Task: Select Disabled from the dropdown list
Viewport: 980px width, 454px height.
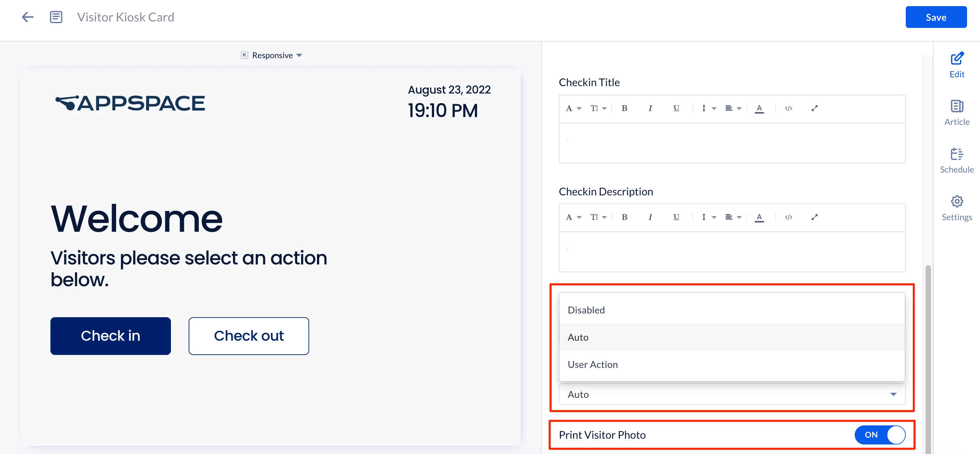Action: [x=586, y=310]
